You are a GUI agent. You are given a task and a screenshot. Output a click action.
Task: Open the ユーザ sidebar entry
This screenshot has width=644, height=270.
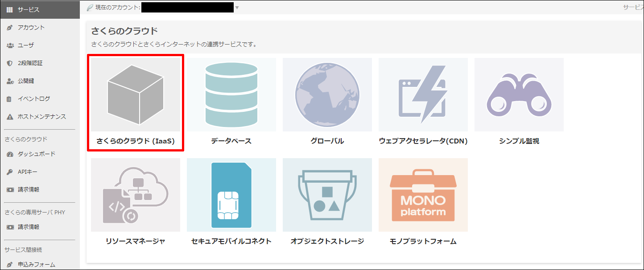pos(40,45)
